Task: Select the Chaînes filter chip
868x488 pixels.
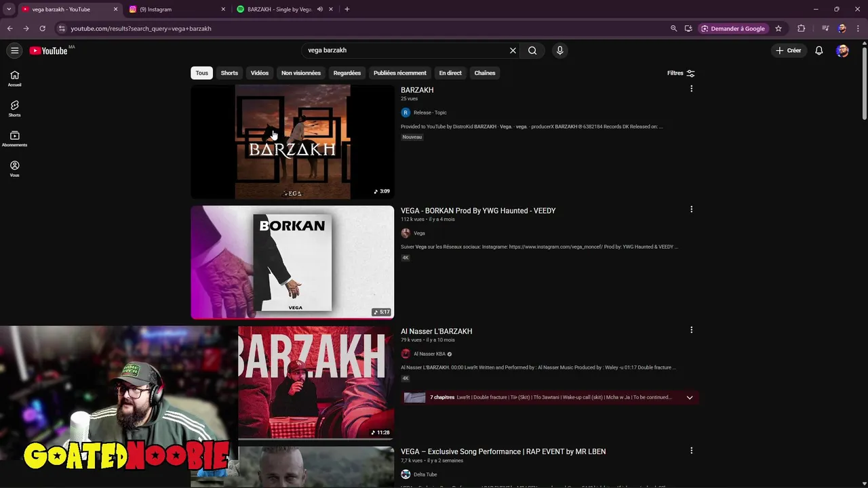Action: 485,73
